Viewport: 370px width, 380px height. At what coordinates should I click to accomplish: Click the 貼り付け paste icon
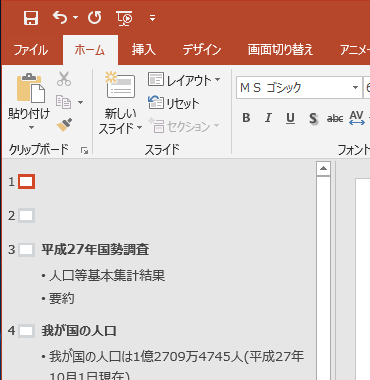coord(30,88)
